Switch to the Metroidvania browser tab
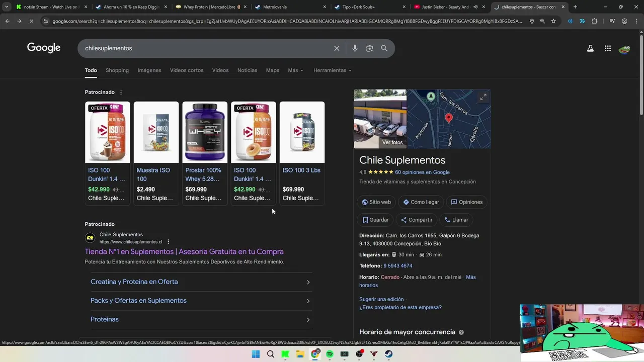644x362 pixels. click(290, 7)
